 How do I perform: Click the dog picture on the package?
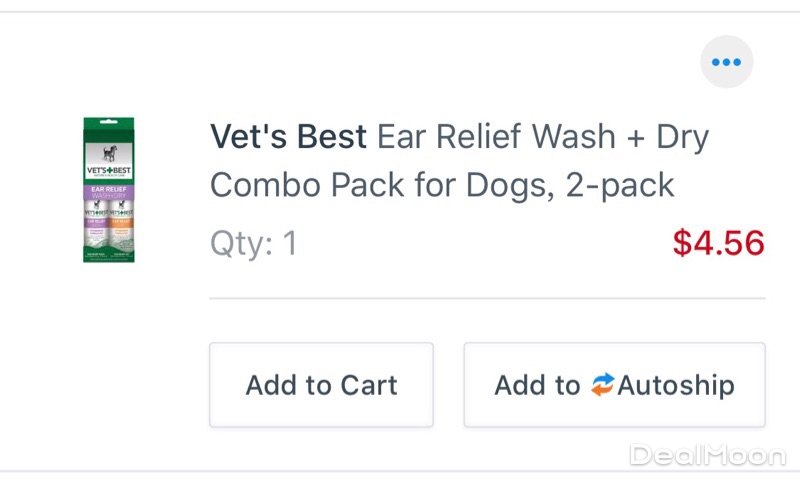[x=110, y=151]
